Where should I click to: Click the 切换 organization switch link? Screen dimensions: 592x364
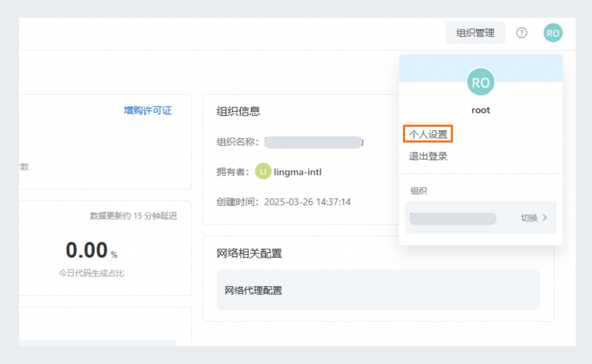tap(529, 218)
